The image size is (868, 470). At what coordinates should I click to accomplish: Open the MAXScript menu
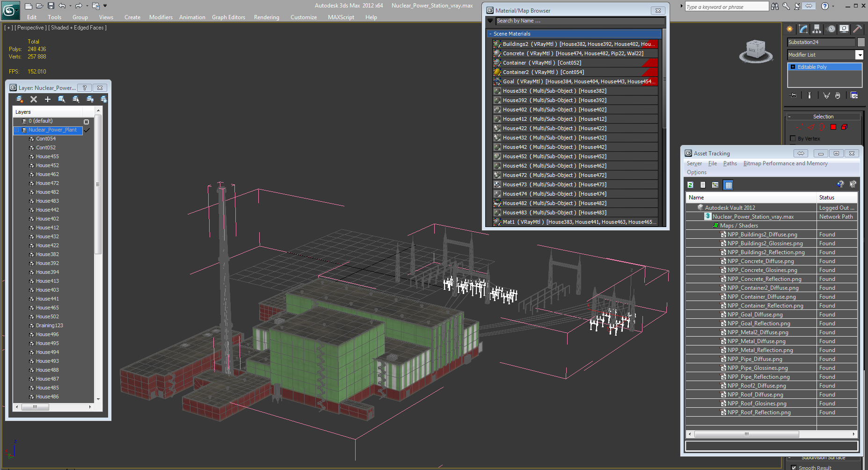(341, 17)
